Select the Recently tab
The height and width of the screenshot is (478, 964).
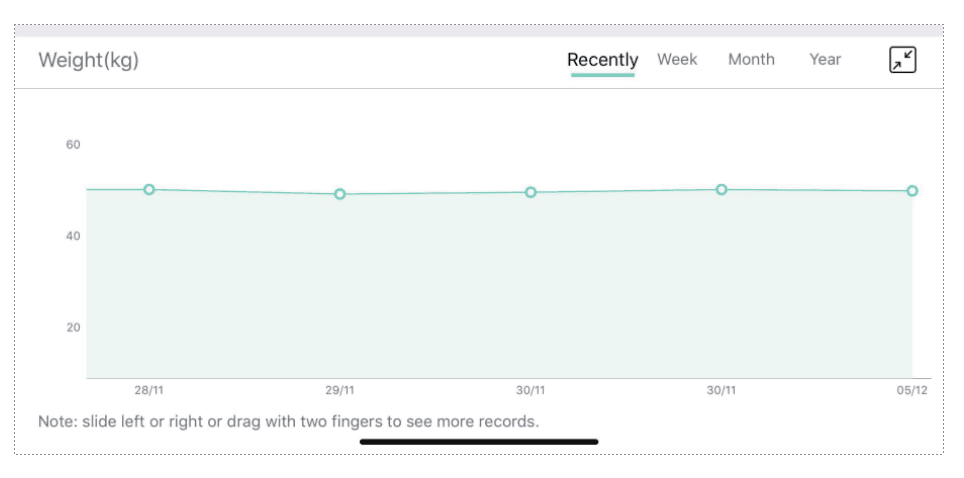coord(602,60)
